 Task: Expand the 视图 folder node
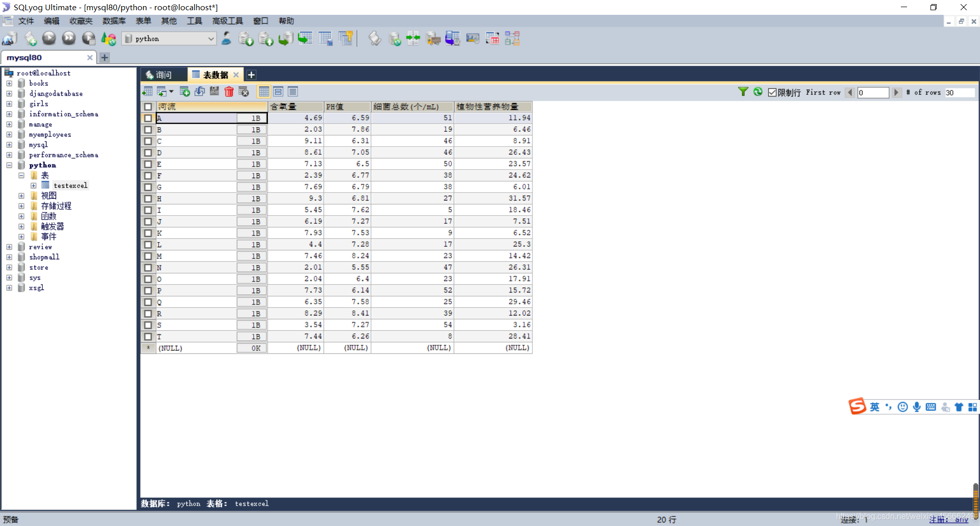point(21,196)
